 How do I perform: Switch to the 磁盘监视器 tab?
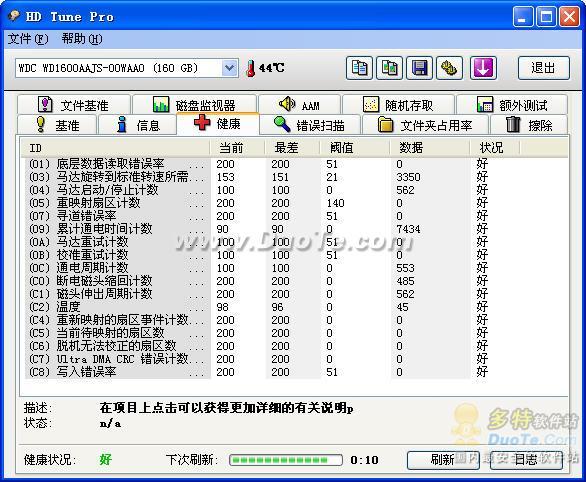coord(194,105)
